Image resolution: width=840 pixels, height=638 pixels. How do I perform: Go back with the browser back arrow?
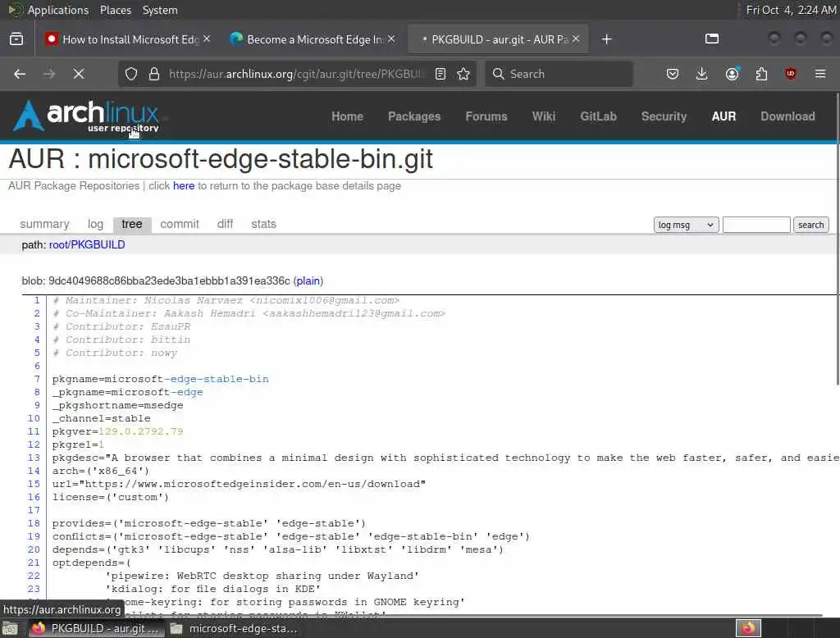[20, 74]
